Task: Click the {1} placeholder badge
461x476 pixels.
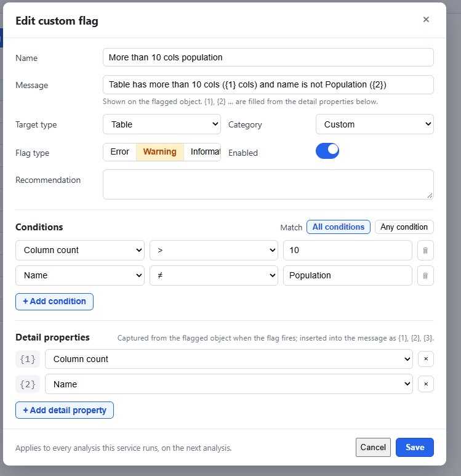Action: coord(28,359)
